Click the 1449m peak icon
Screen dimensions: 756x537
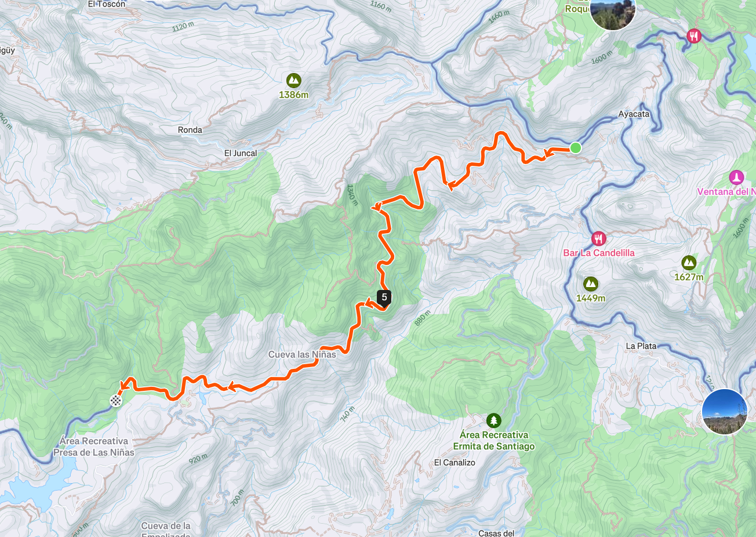coord(591,284)
